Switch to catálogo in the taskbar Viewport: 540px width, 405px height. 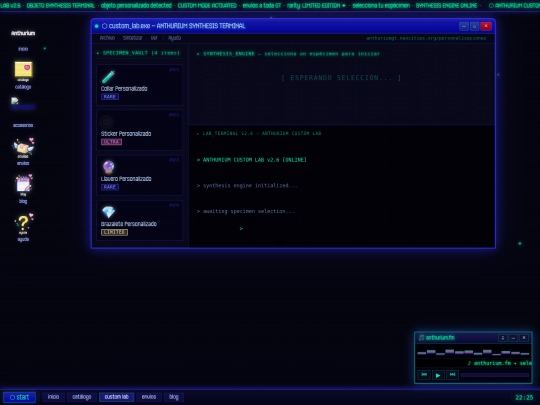82,397
